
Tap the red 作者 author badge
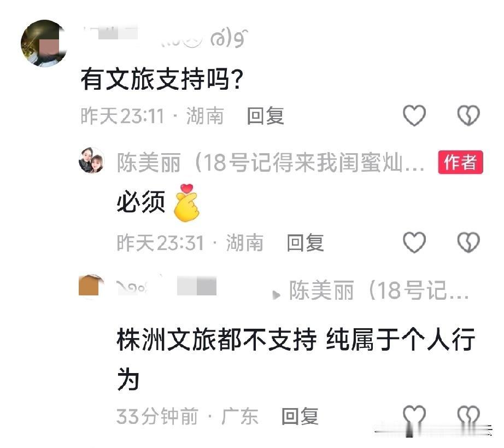click(x=460, y=162)
